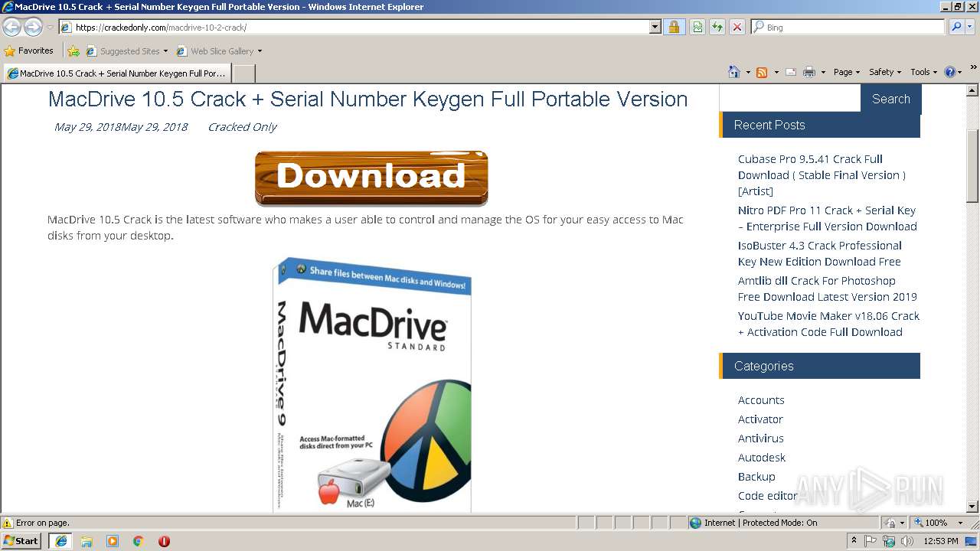This screenshot has height=551, width=980.
Task: Click the browser Forward arrow button
Action: [x=33, y=27]
